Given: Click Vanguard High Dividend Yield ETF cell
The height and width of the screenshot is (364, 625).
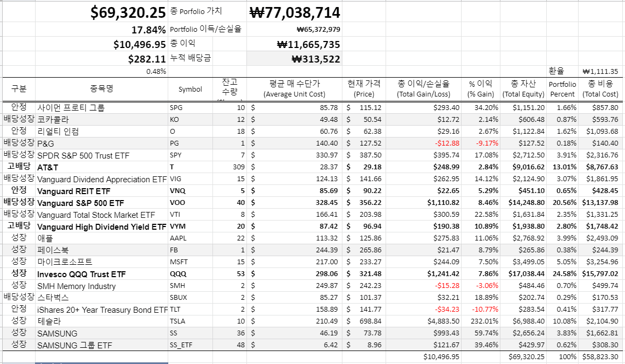Looking at the screenshot, I should point(101,226).
